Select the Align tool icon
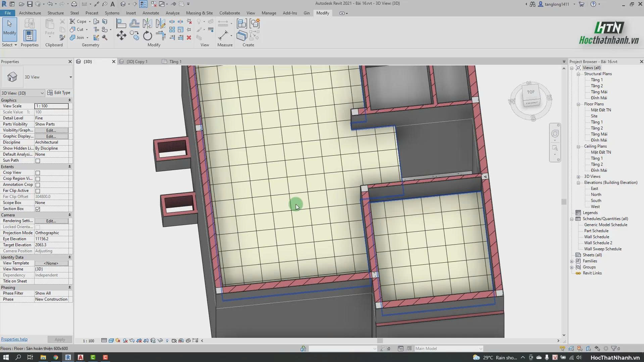The image size is (644, 362). coord(121,23)
